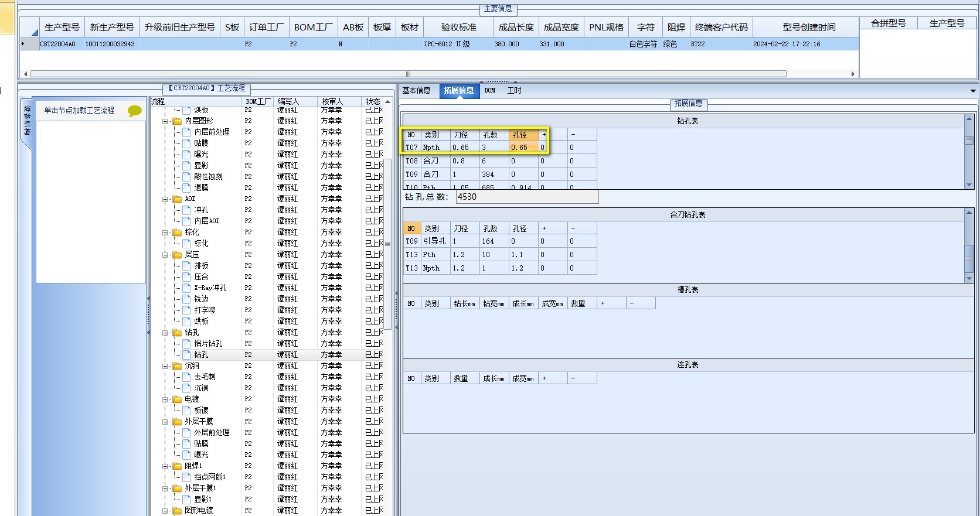Click the 阻焊1 folder icon
This screenshot has width=980, height=516.
click(177, 466)
